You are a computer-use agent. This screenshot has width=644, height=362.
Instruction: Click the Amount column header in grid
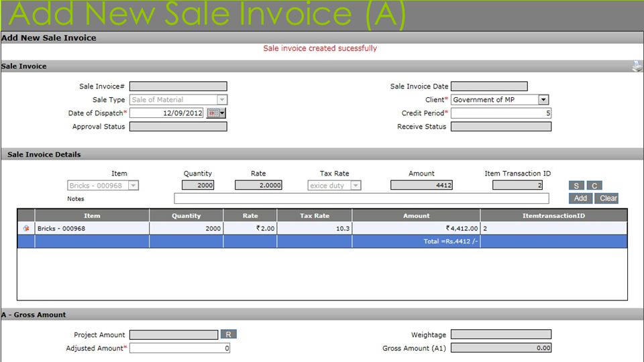click(x=416, y=215)
